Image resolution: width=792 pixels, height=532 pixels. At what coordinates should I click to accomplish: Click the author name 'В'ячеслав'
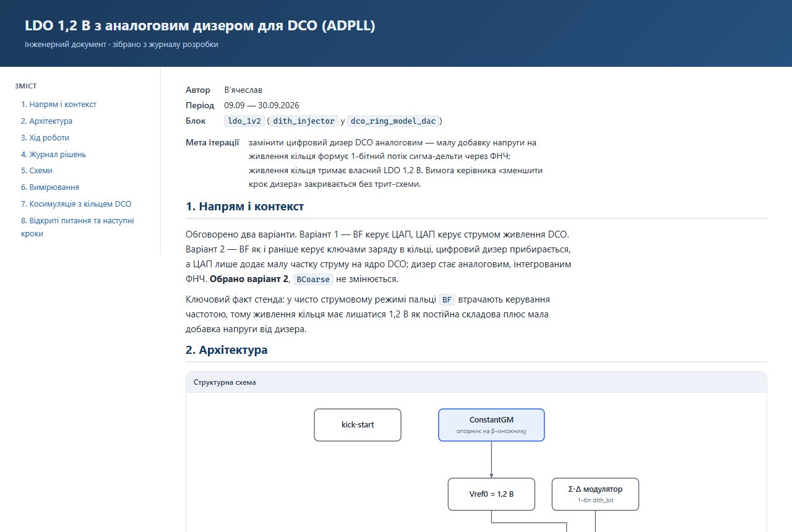click(x=243, y=90)
